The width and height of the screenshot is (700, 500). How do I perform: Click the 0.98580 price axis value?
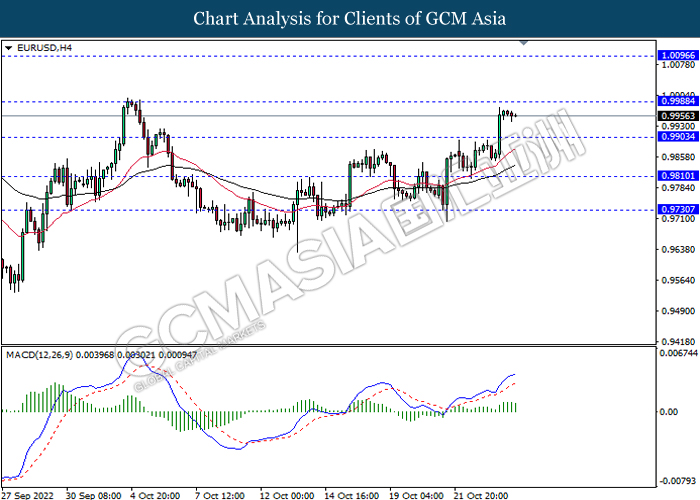pos(678,157)
